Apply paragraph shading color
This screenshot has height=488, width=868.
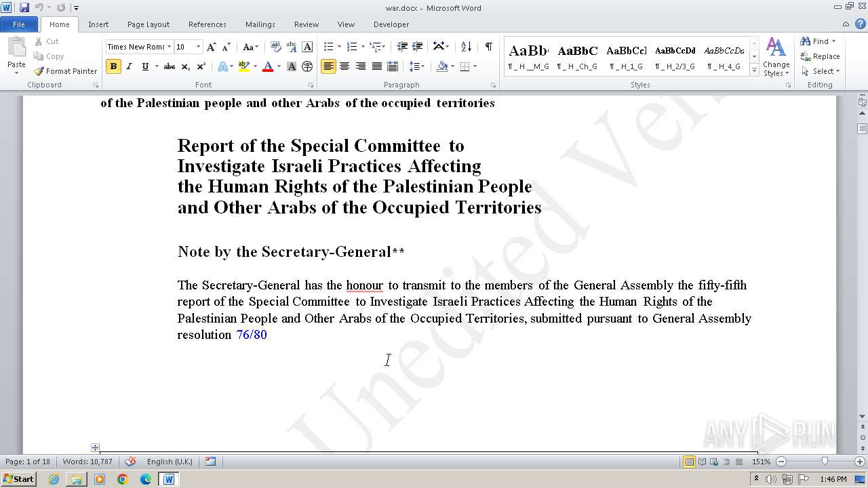(x=442, y=66)
